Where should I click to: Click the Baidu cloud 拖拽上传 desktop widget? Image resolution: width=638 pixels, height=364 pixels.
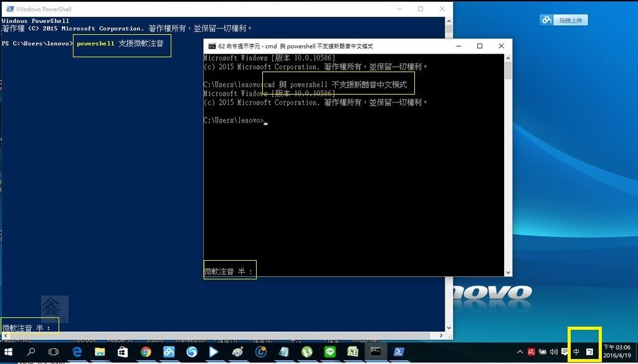563,20
